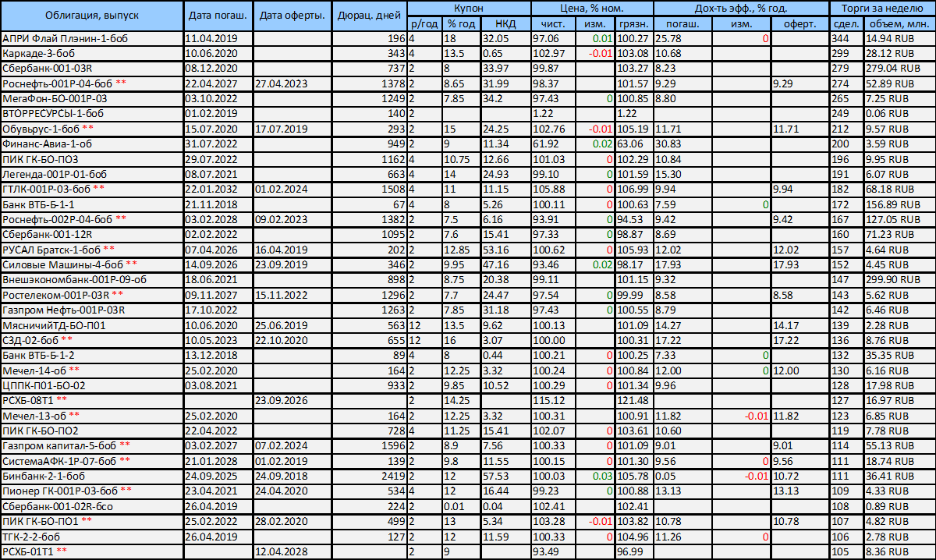This screenshot has height=560, width=936.
Task: Select the 'НКД' sub-column header
Action: pos(505,23)
